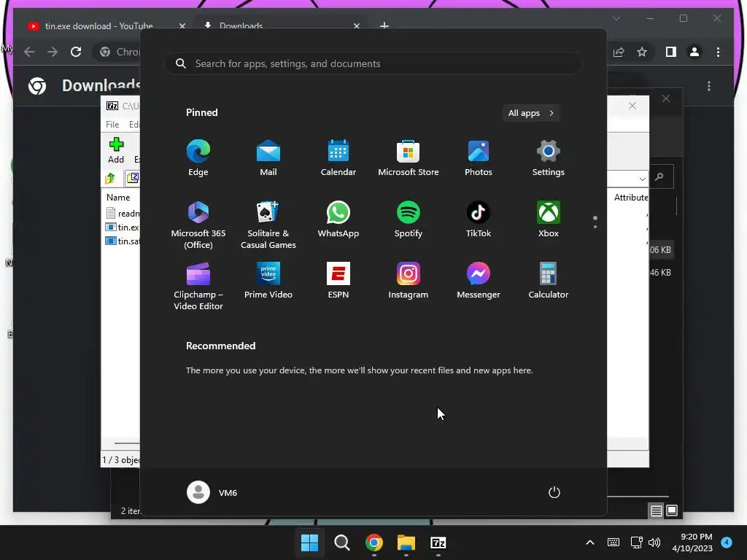Open the Calendar app
Image resolution: width=747 pixels, height=560 pixels.
[338, 157]
